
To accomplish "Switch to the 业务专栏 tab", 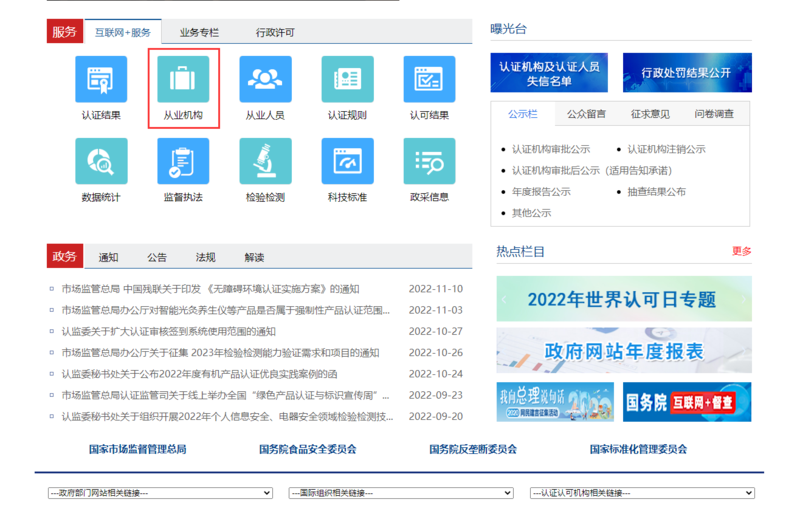I will click(199, 33).
